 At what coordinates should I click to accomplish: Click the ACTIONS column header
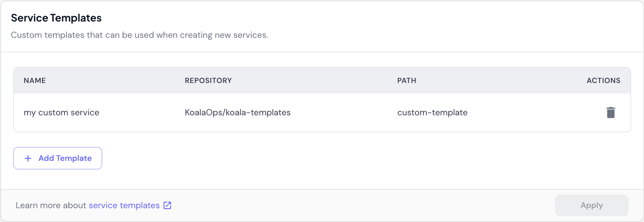(x=603, y=80)
